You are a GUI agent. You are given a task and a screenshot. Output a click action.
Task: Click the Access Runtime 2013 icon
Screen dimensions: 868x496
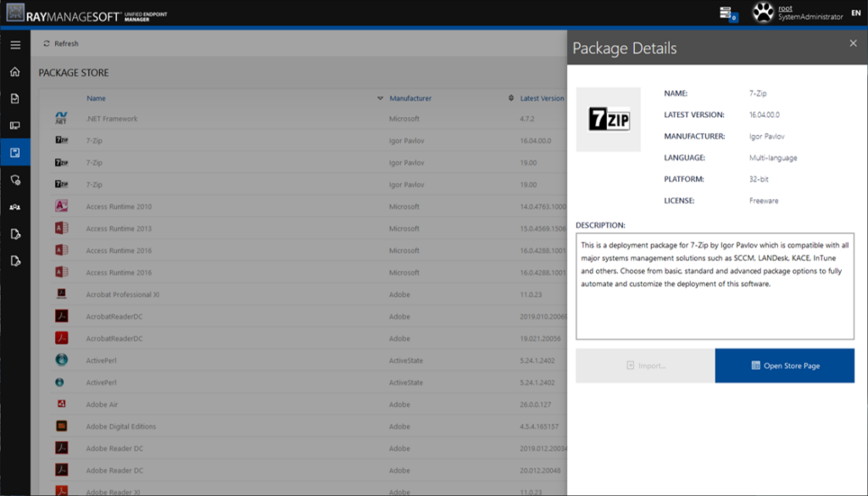click(61, 228)
